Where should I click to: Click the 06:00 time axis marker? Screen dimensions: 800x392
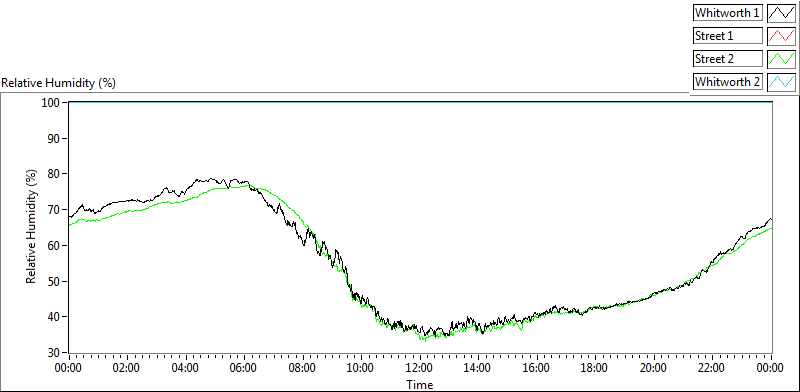click(x=244, y=368)
